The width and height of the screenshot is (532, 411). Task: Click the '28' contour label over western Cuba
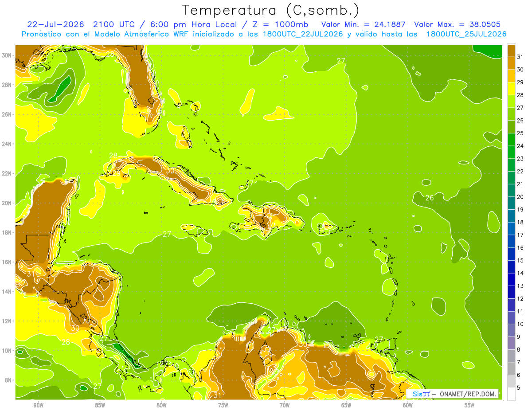pos(113,156)
